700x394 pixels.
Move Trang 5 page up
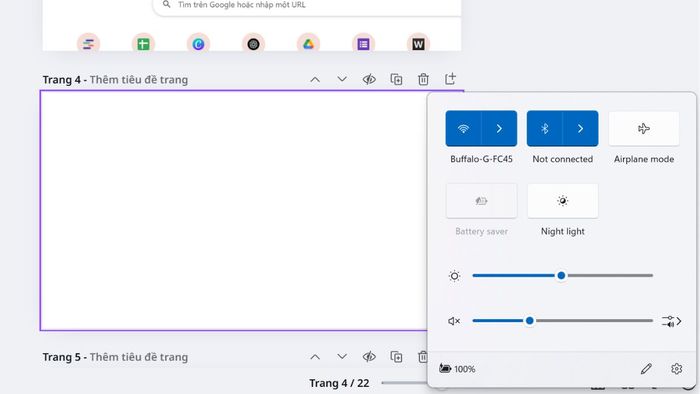coord(315,357)
